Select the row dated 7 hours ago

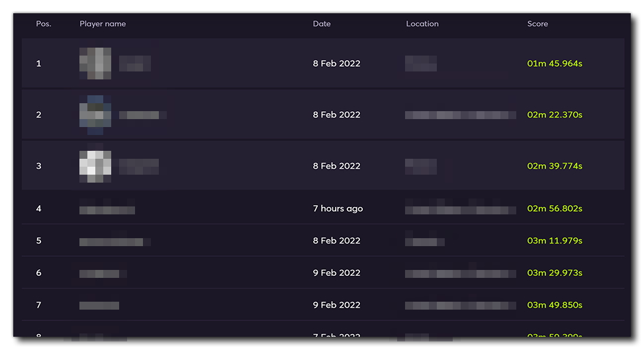323,208
